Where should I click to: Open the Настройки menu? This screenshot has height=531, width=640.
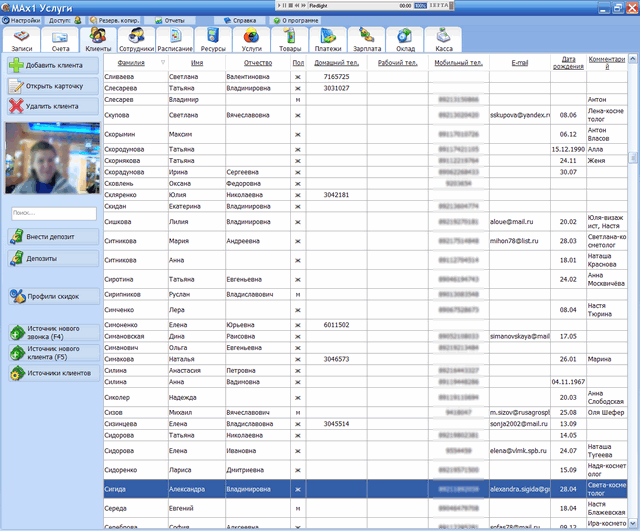point(21,20)
